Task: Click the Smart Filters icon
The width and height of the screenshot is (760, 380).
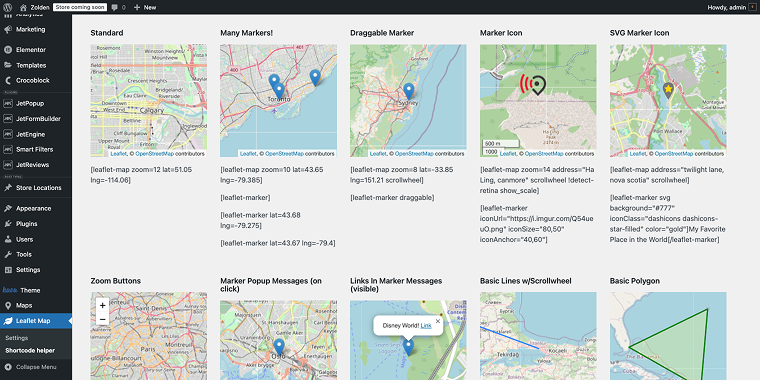Action: (x=8, y=149)
